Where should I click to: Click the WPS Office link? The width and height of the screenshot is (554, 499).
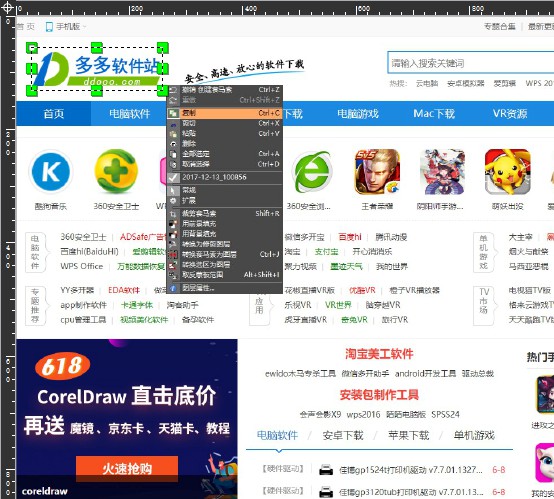(x=82, y=266)
